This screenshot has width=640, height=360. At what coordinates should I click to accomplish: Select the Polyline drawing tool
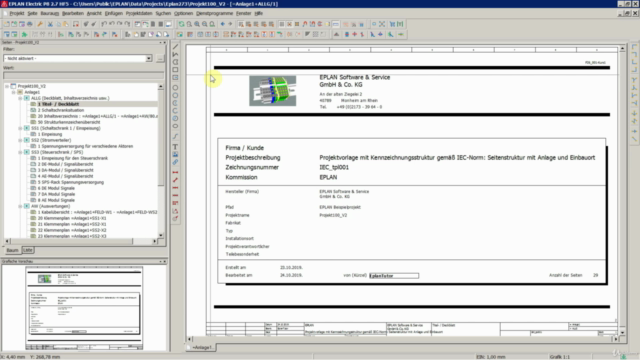tap(176, 54)
